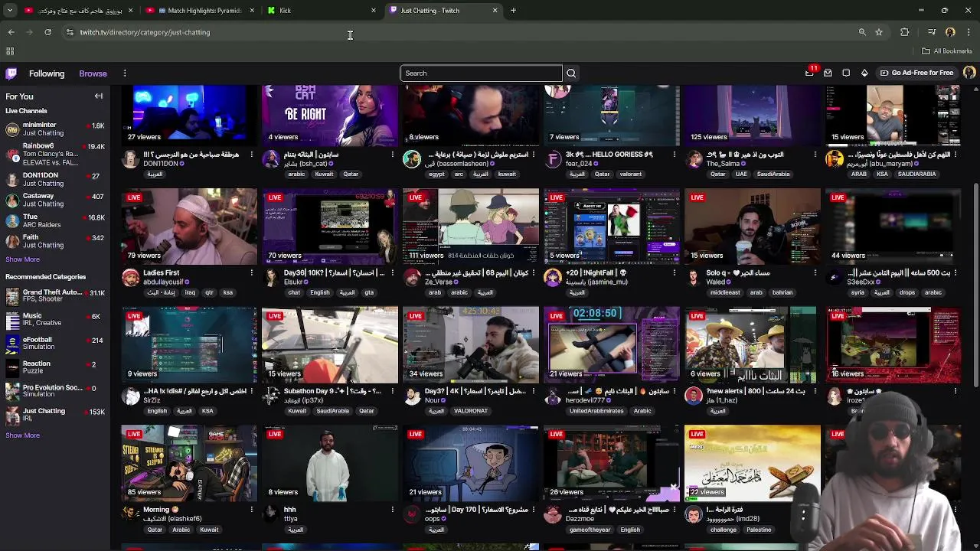Open the Castaway channel in the sidebar
980x551 pixels.
click(x=54, y=200)
